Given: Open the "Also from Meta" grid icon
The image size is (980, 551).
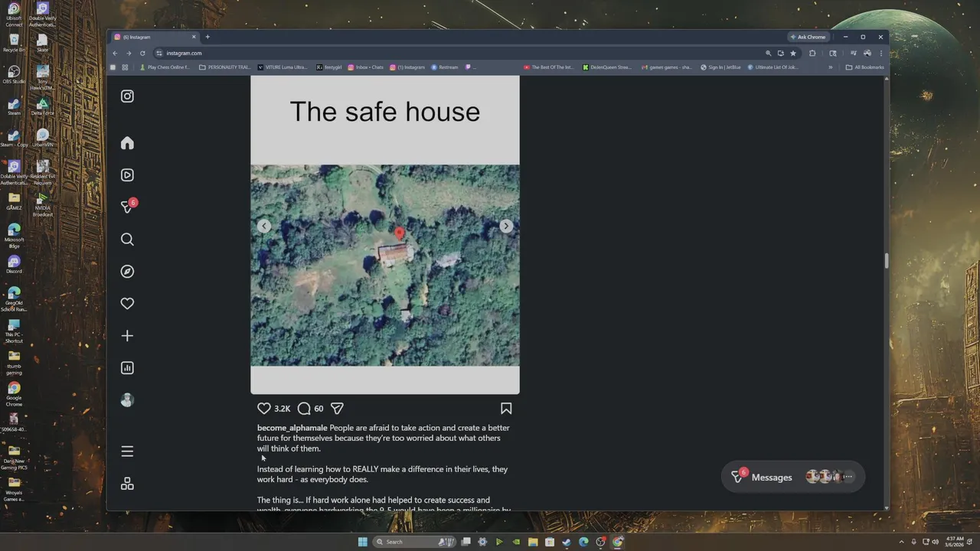Looking at the screenshot, I should tap(127, 484).
